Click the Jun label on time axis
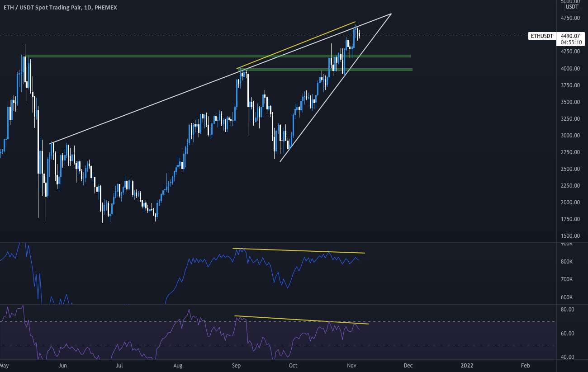The image size is (588, 372). tap(62, 365)
